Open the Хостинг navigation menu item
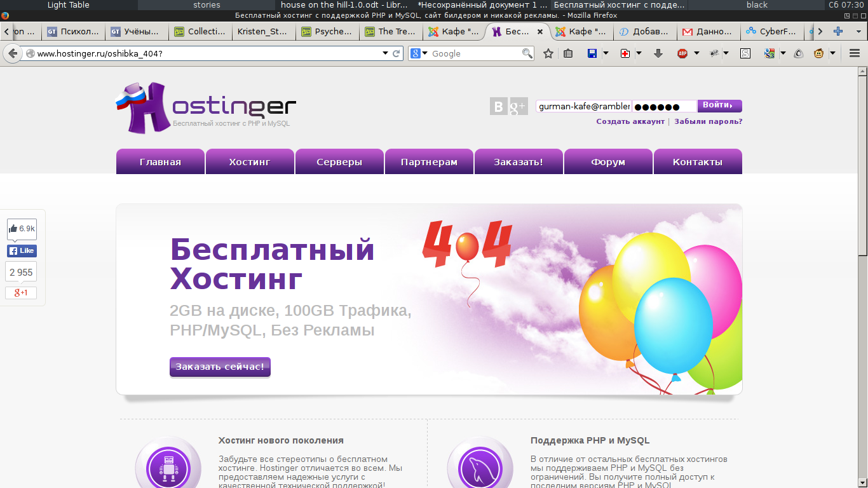 click(250, 162)
